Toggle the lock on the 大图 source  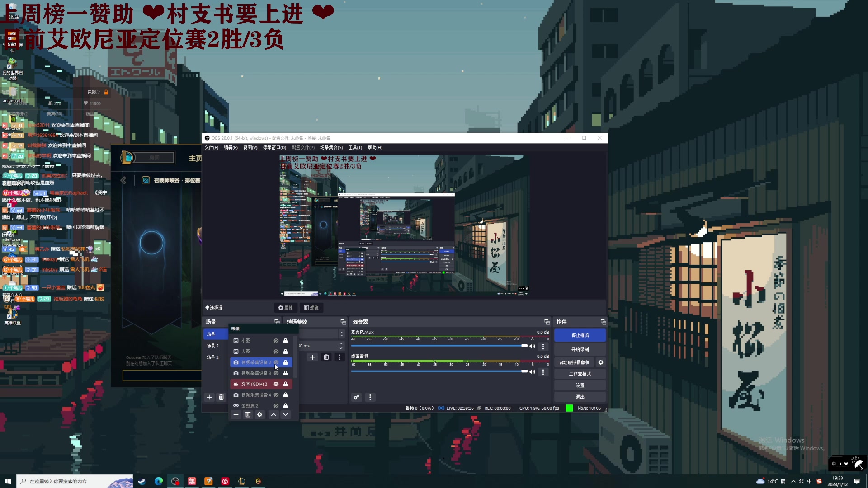[285, 352]
